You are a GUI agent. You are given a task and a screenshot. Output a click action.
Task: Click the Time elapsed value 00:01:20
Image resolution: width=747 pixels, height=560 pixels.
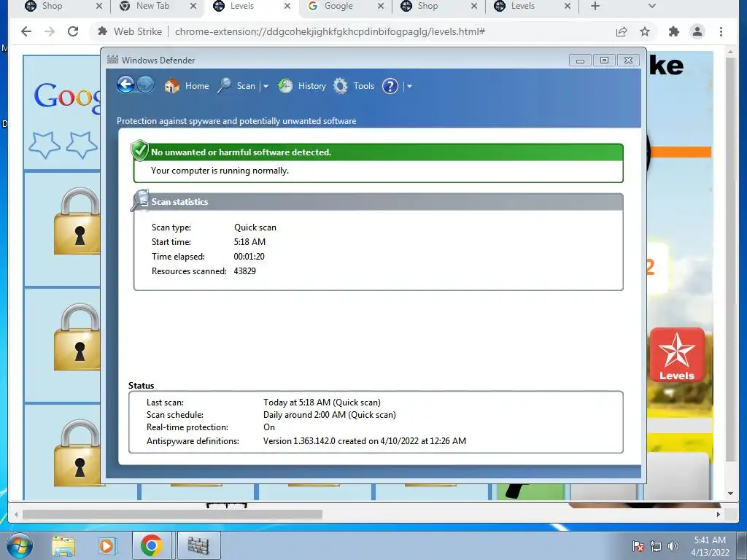click(249, 256)
